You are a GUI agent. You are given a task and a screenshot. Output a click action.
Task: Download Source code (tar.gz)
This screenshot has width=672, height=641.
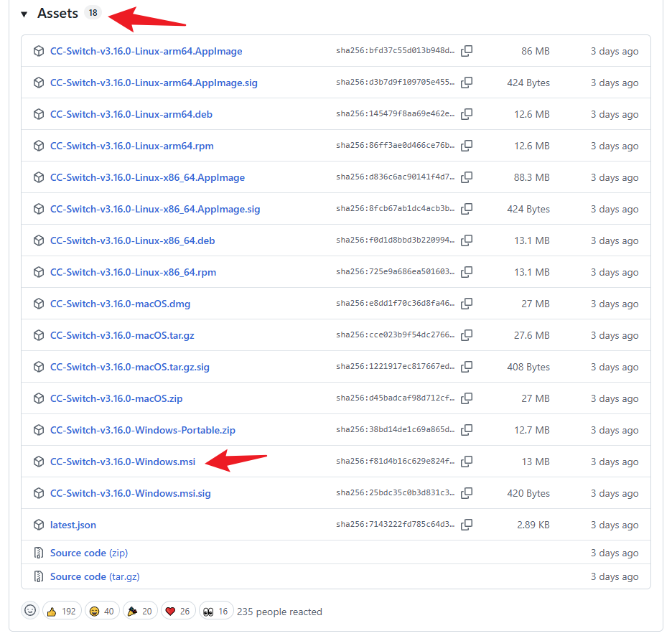tap(95, 576)
